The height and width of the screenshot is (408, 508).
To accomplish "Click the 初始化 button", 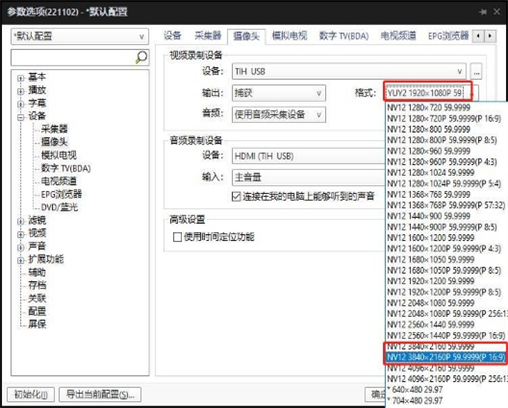I will tap(30, 395).
